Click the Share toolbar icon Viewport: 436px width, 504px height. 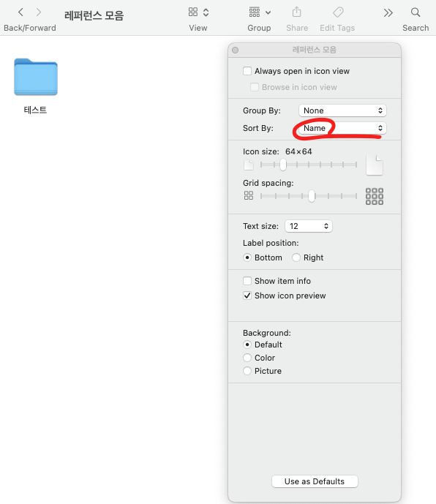point(296,12)
